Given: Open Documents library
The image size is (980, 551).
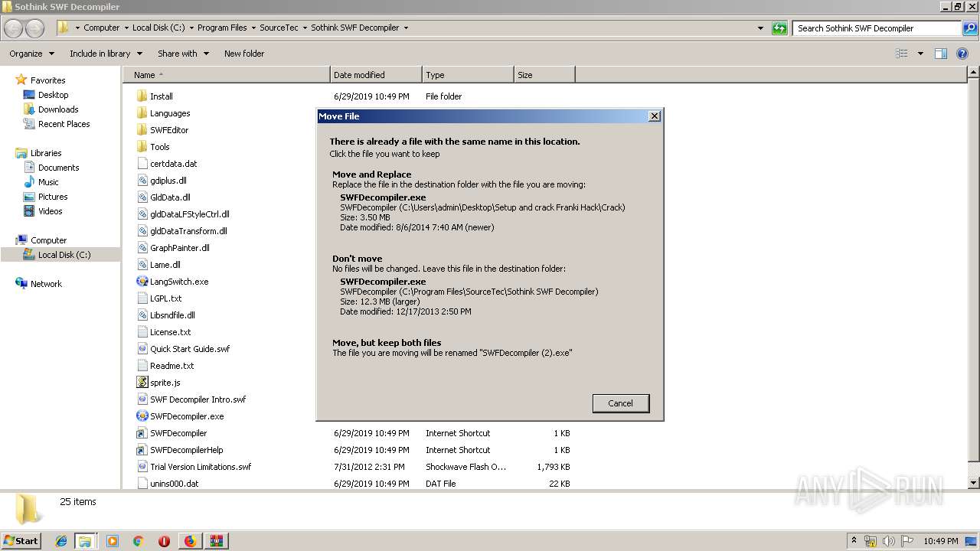Looking at the screenshot, I should [58, 168].
